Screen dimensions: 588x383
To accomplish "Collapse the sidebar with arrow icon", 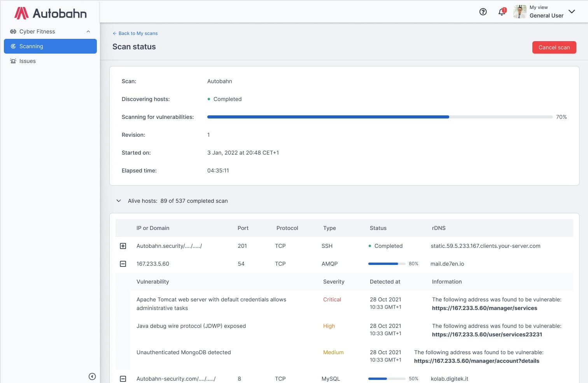I will click(x=92, y=376).
